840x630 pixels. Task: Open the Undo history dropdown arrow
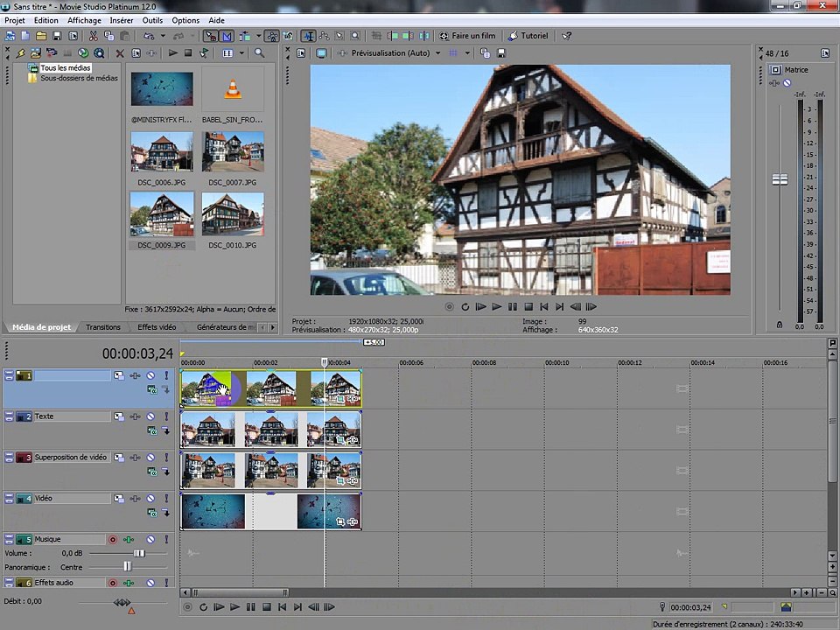(163, 36)
